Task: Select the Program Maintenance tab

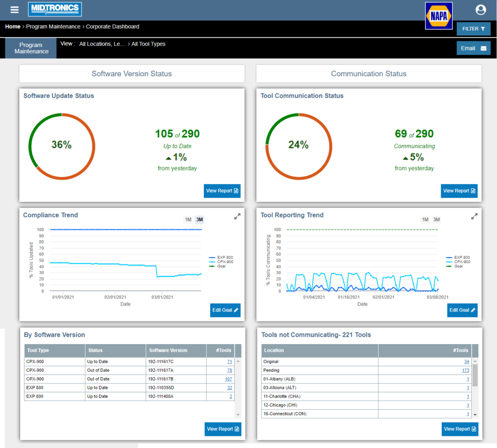Action: [31, 48]
